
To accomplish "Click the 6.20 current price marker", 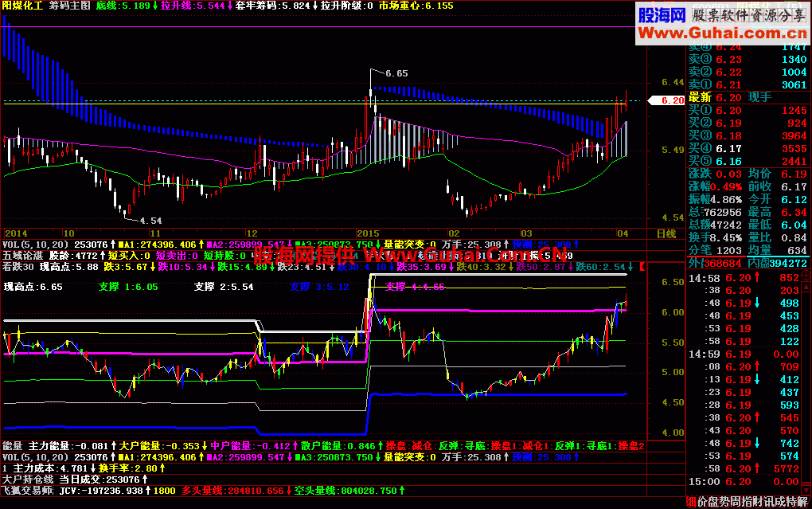I will point(667,100).
